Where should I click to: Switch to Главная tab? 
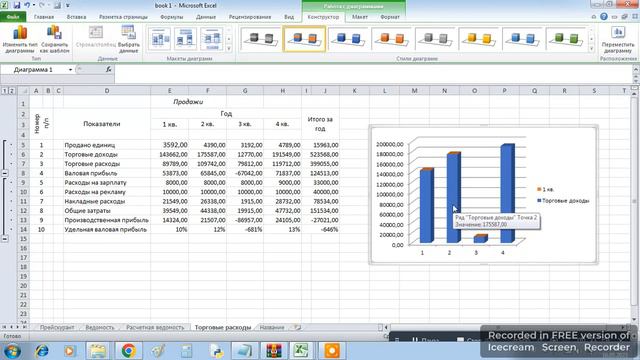pos(44,17)
